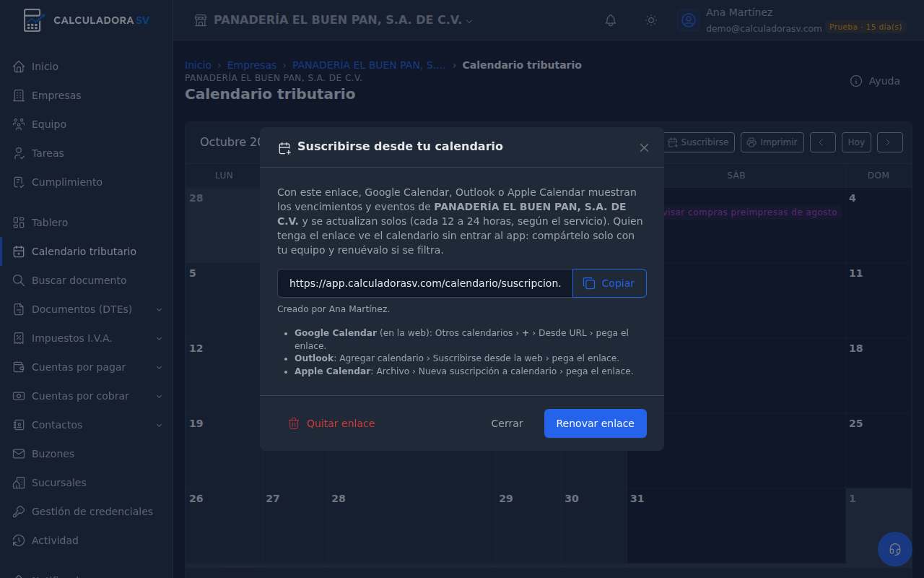Open the user profile avatar icon
The height and width of the screenshot is (578, 924).
tap(689, 20)
